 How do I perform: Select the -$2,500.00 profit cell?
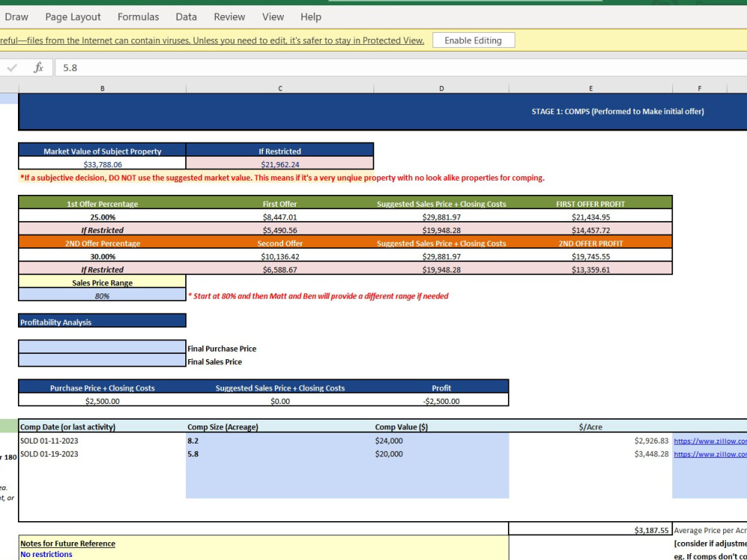pos(441,401)
